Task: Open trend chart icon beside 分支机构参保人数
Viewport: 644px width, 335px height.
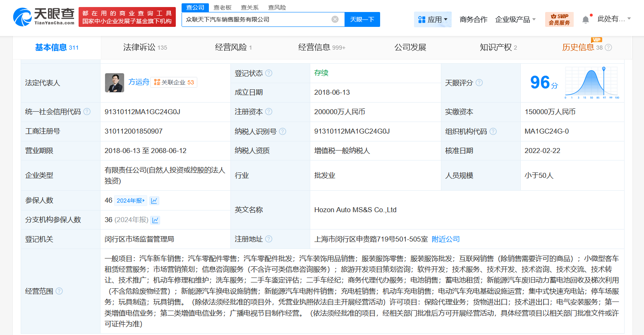Action: 156,220
